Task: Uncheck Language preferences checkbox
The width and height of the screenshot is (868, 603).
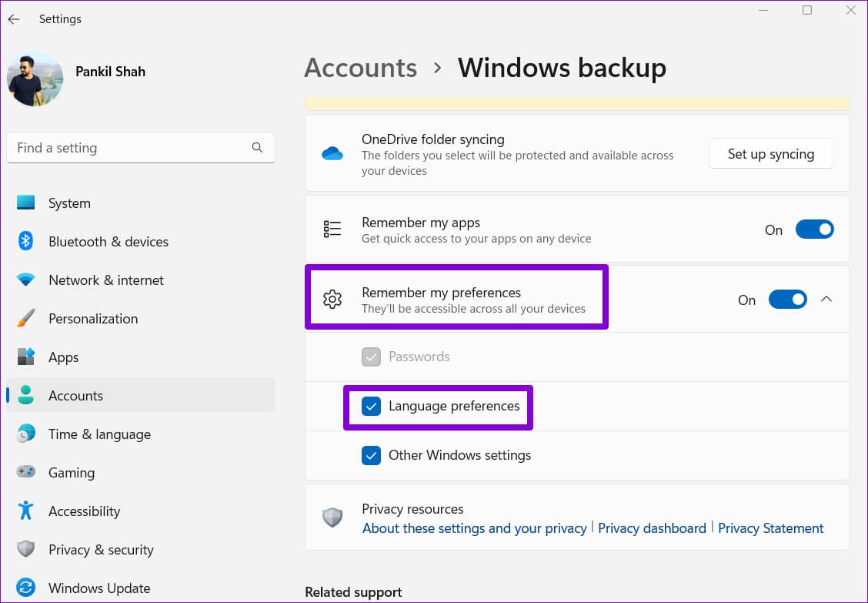Action: pos(371,407)
